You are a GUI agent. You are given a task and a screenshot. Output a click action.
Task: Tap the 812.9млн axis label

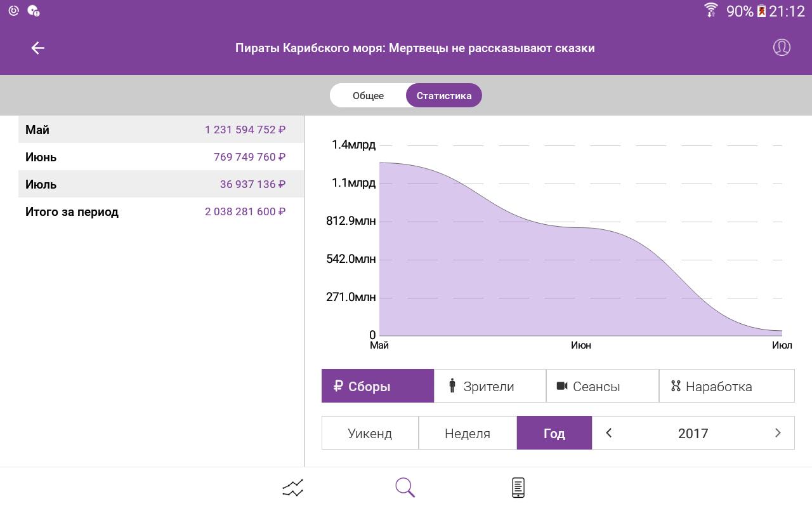[351, 221]
